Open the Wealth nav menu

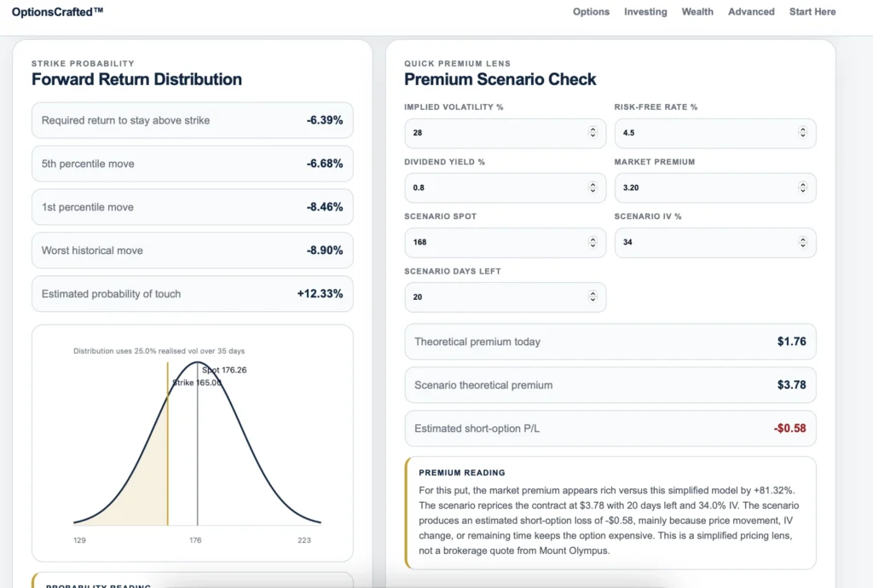(697, 12)
